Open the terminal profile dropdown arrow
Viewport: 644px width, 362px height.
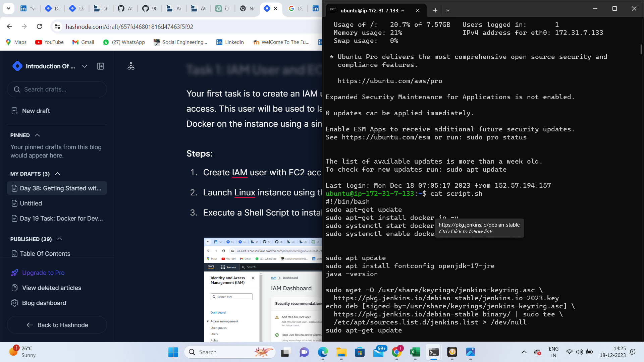(448, 10)
